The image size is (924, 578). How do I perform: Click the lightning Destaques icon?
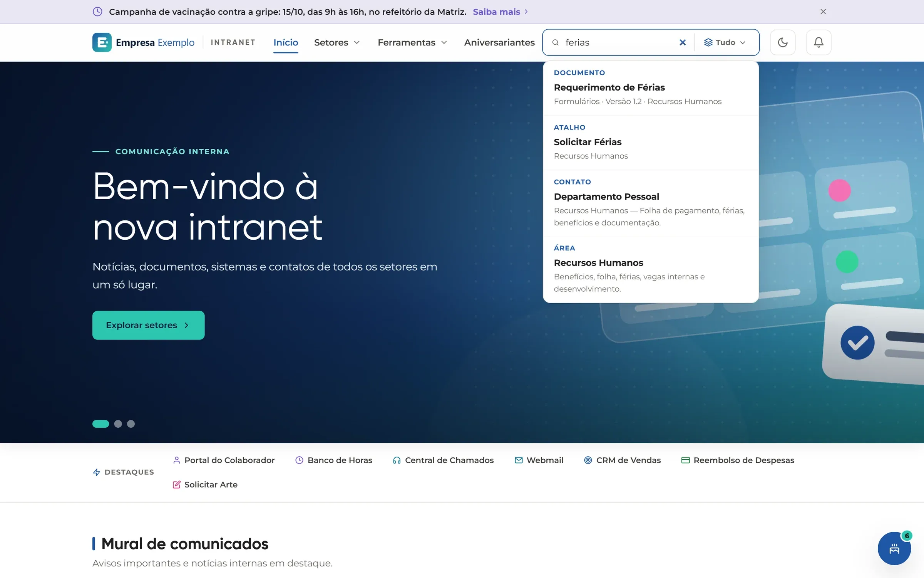pyautogui.click(x=97, y=472)
